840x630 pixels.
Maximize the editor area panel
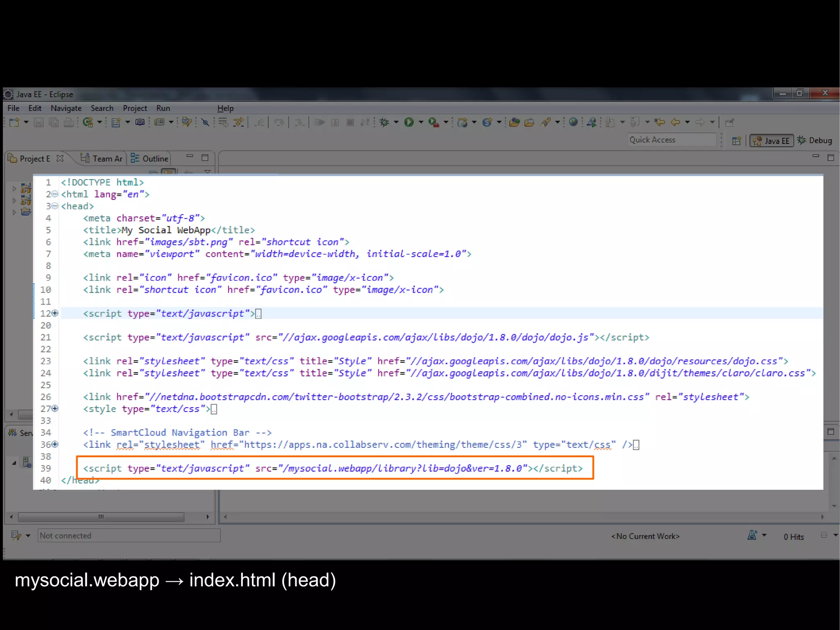pyautogui.click(x=831, y=158)
